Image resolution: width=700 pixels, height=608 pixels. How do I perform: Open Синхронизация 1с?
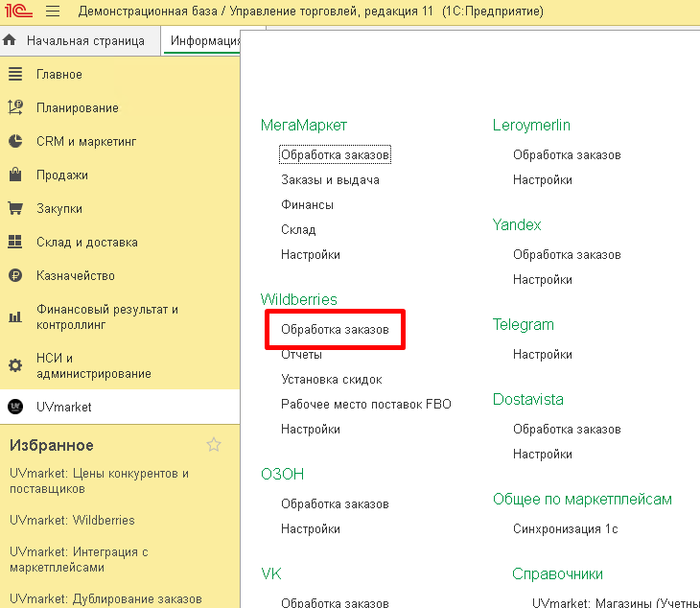[565, 528]
